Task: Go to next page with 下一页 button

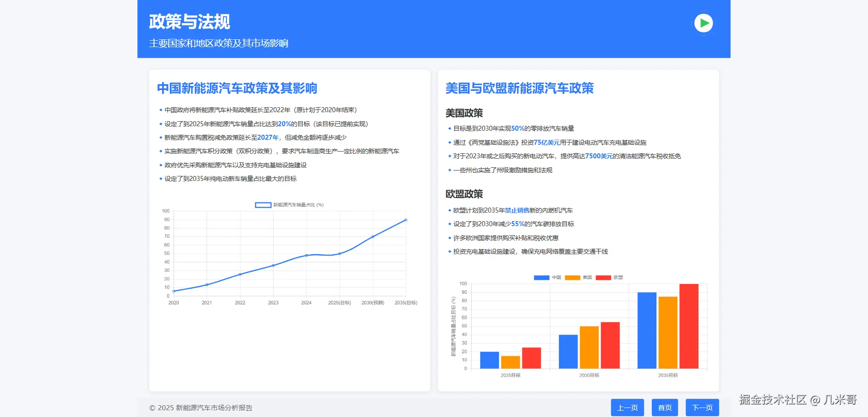Action: 702,408
